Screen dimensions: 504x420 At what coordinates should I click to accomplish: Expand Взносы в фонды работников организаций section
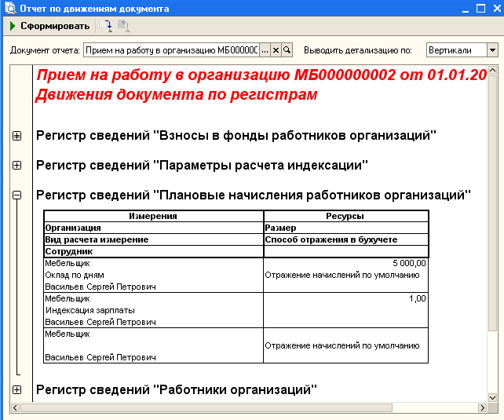(16, 136)
